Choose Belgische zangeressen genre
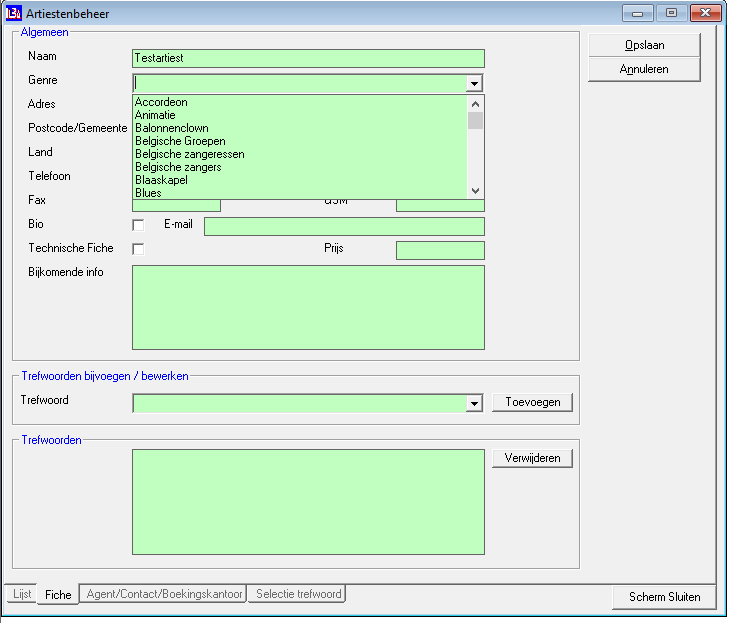 point(300,154)
